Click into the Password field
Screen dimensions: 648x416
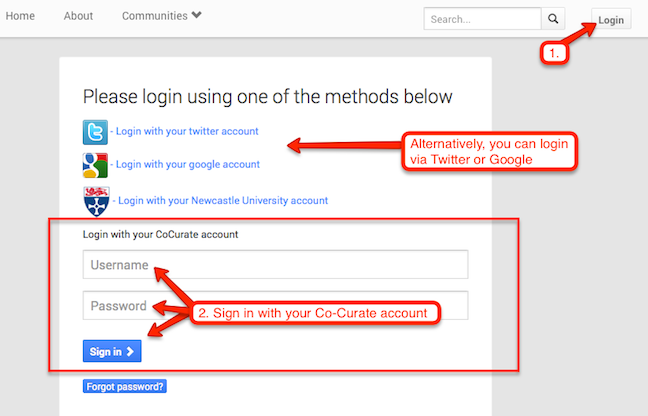(x=276, y=306)
